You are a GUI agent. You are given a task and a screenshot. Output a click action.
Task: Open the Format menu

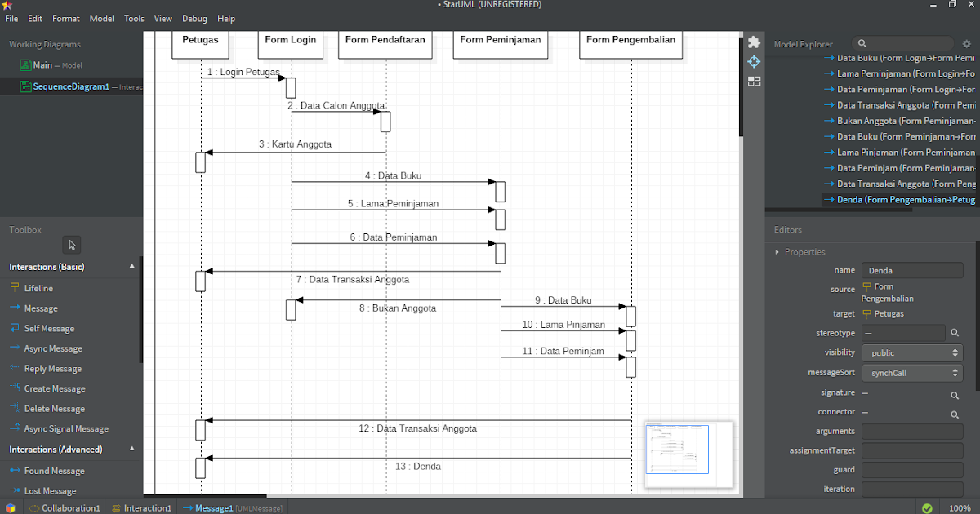(65, 18)
